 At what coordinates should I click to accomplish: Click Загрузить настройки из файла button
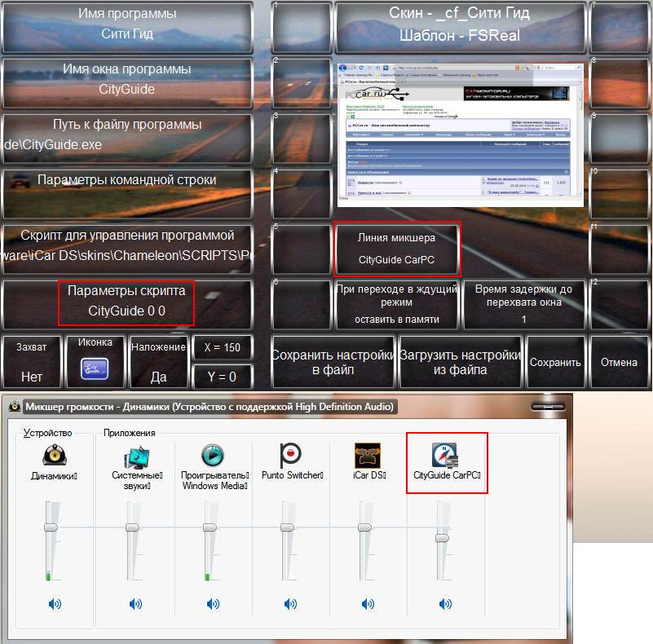[x=460, y=362]
